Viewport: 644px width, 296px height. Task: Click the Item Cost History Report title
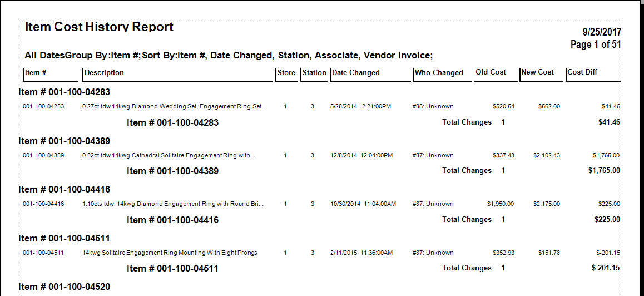[x=99, y=27]
